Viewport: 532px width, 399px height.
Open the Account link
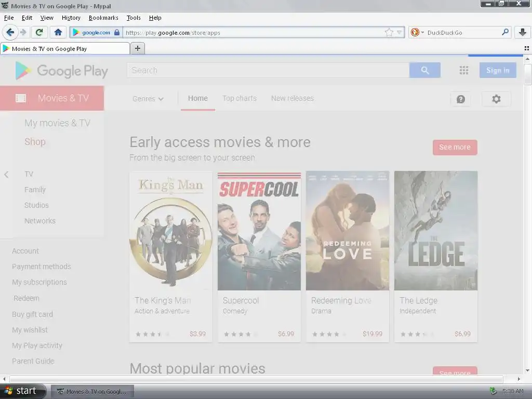(x=25, y=251)
